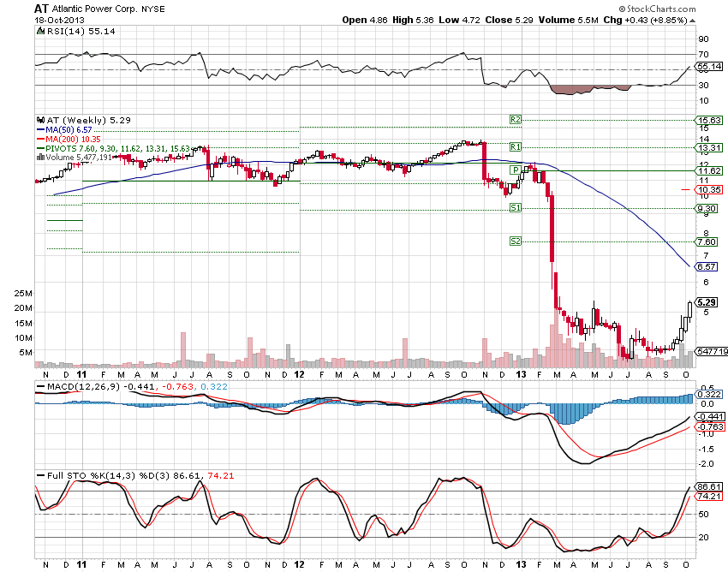Click the AT ticker symbol in the header
The image size is (728, 572).
pyautogui.click(x=41, y=9)
